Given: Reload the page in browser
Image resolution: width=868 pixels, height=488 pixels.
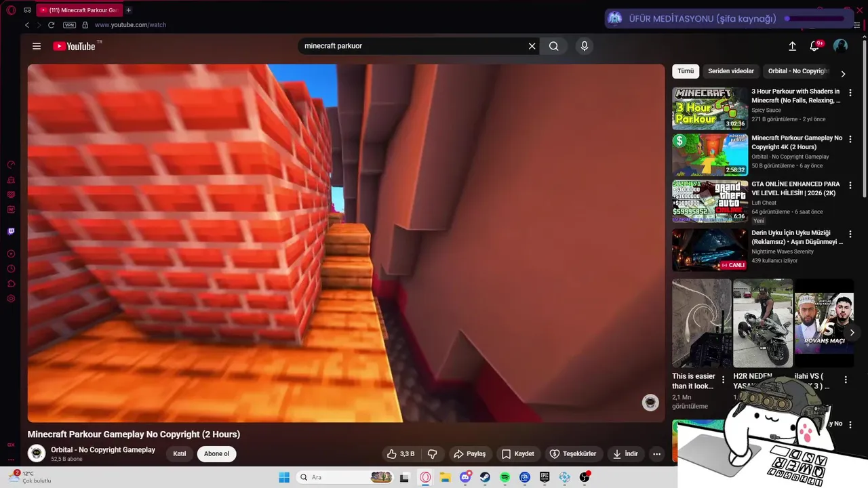Looking at the screenshot, I should [x=51, y=25].
